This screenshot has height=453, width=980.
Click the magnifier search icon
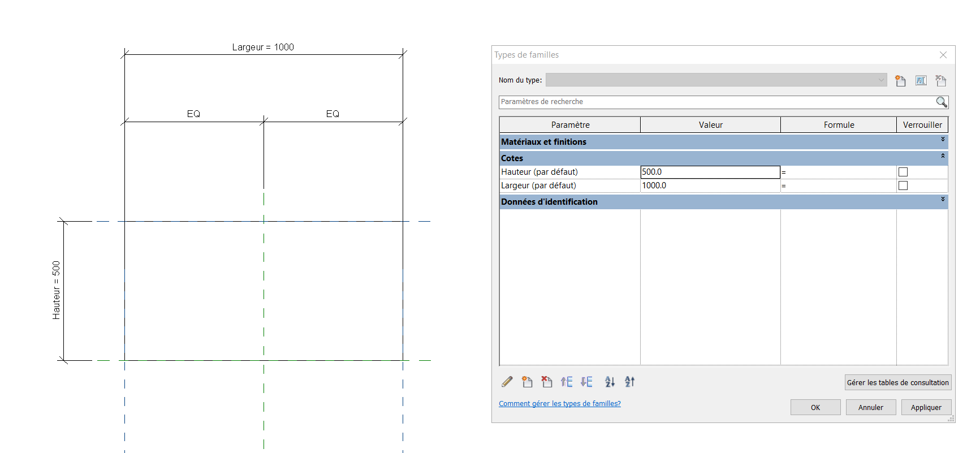pyautogui.click(x=941, y=102)
